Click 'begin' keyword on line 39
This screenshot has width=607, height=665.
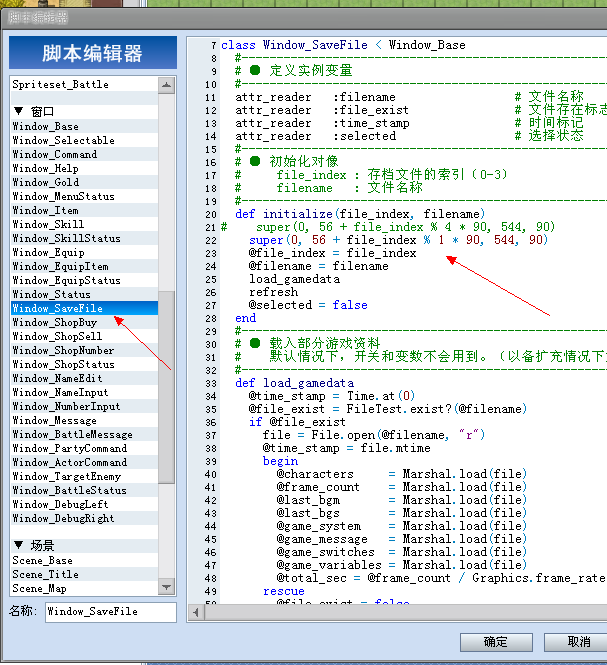(280, 461)
